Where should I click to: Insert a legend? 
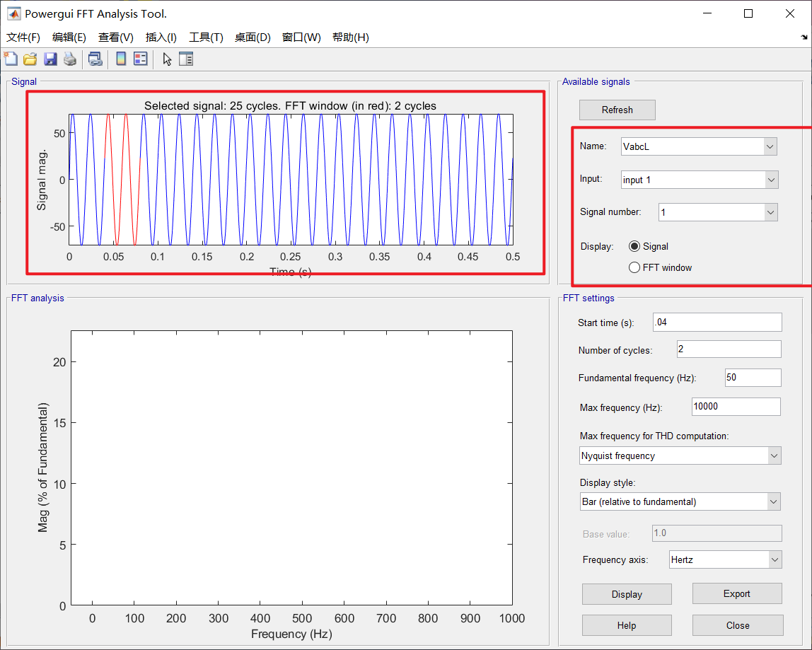click(x=140, y=59)
